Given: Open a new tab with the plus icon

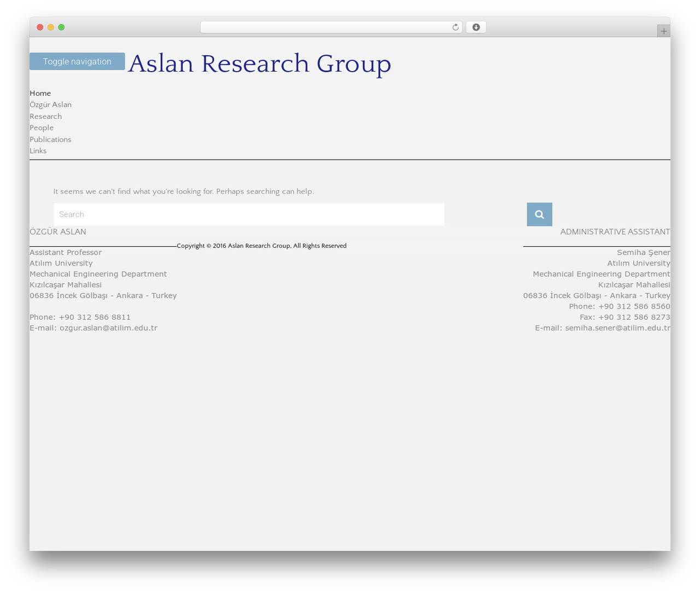Looking at the screenshot, I should click(663, 31).
